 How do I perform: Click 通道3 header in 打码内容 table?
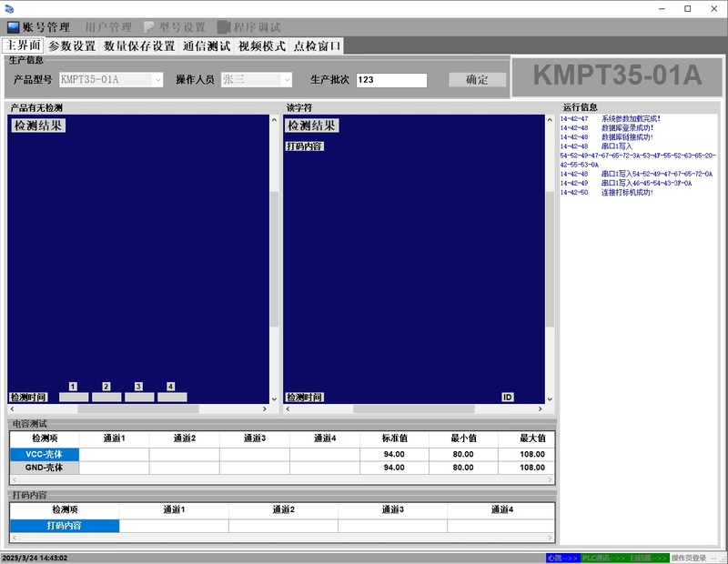(x=393, y=509)
